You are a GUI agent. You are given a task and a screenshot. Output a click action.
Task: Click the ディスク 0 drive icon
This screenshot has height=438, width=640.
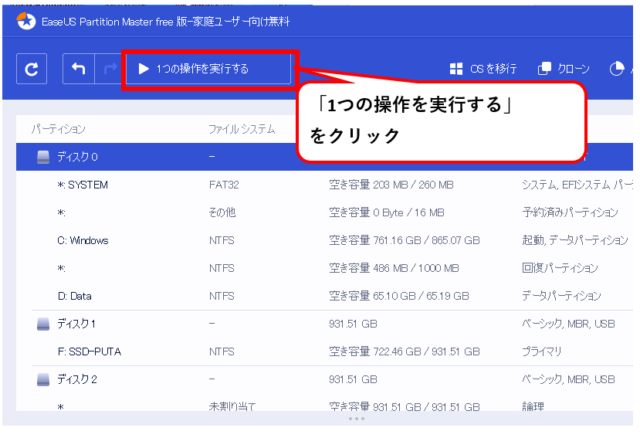pos(43,157)
